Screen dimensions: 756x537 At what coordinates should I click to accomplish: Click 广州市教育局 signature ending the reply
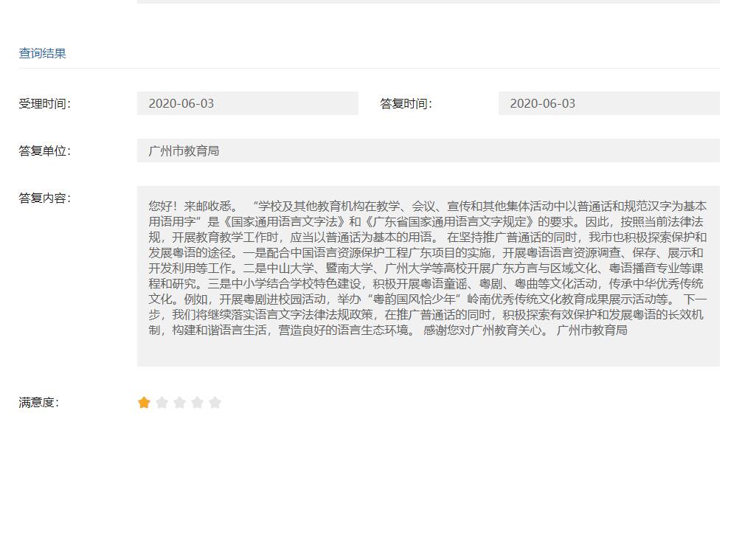point(592,330)
